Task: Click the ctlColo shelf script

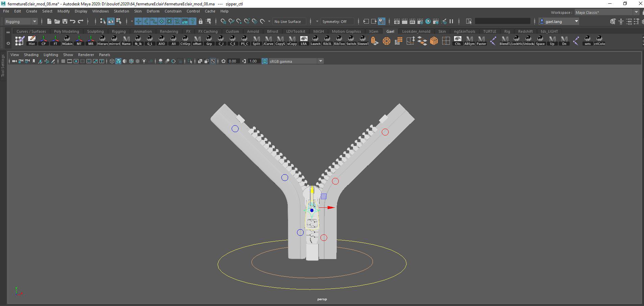Action: coord(599,41)
